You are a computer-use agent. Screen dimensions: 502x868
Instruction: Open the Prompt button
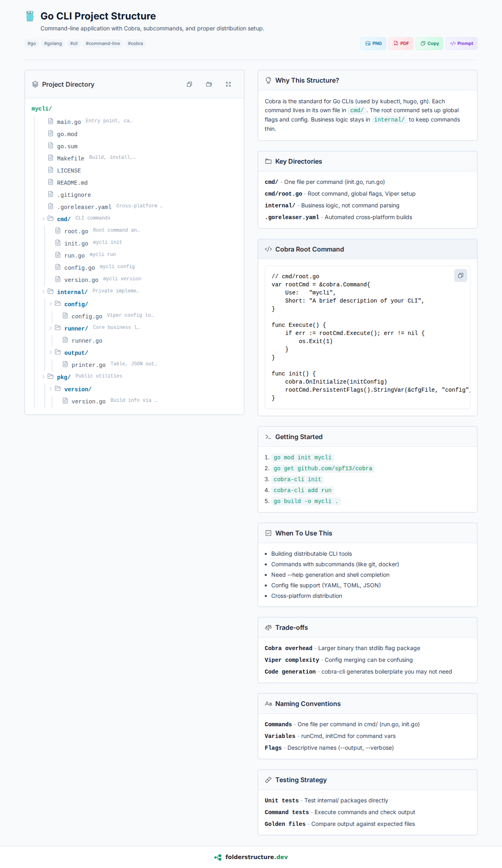pos(462,43)
